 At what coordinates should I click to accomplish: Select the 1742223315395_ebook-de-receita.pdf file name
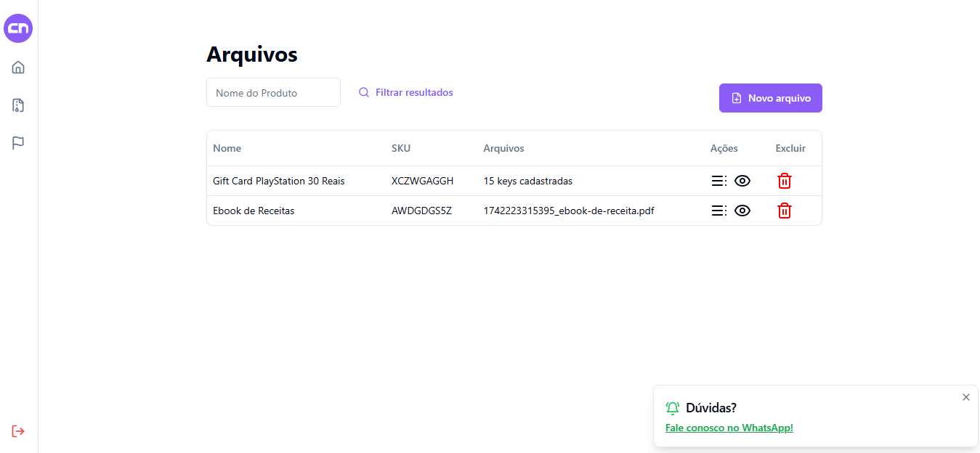pyautogui.click(x=568, y=211)
